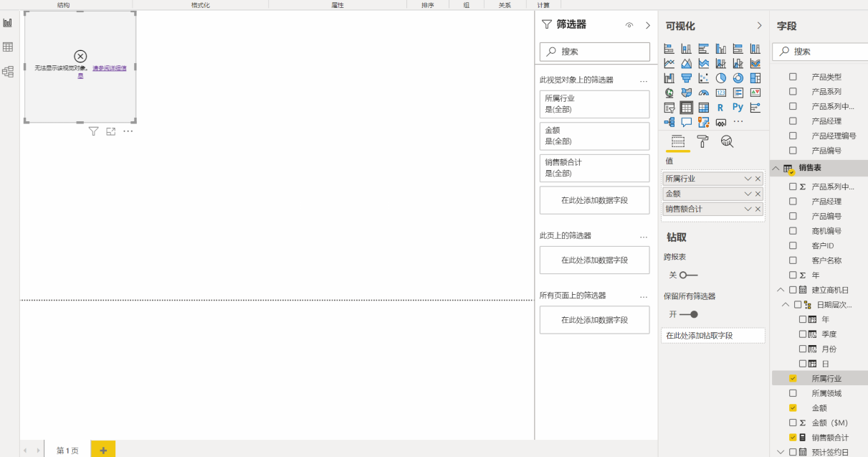Select the map globe visual
Viewport: 868px width, 457px height.
(x=669, y=93)
